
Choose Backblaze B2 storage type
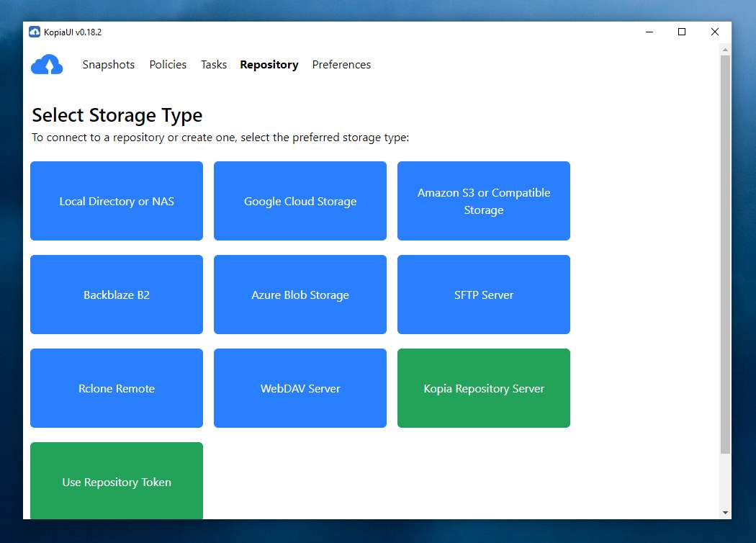click(117, 295)
